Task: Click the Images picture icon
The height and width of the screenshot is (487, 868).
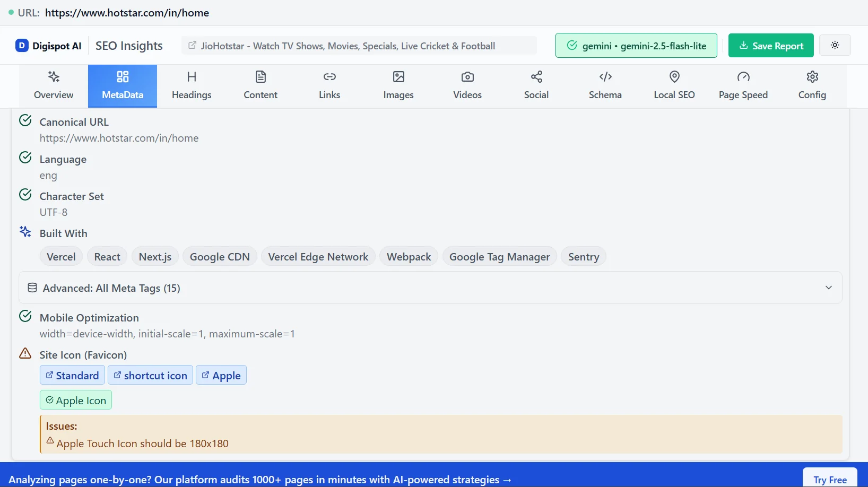Action: pyautogui.click(x=398, y=77)
